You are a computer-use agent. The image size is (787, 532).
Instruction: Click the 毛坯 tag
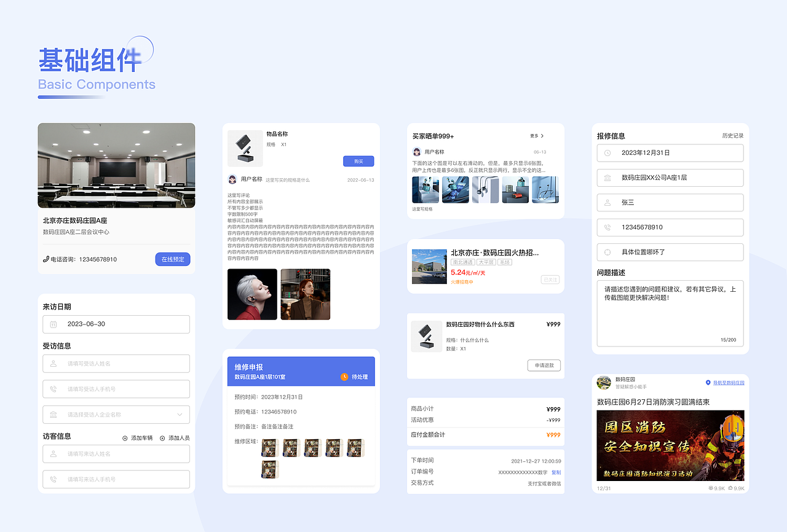[505, 262]
